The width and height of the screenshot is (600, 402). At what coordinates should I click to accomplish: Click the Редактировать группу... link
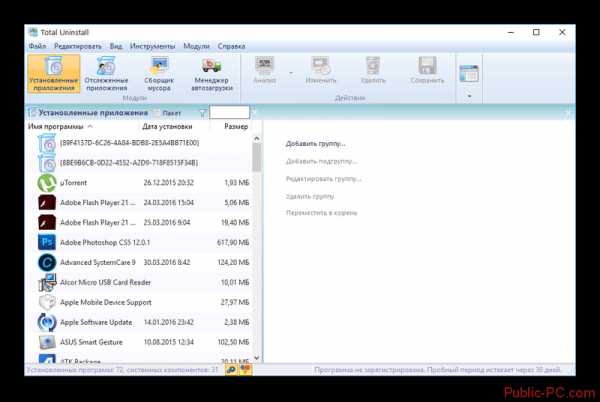click(323, 179)
